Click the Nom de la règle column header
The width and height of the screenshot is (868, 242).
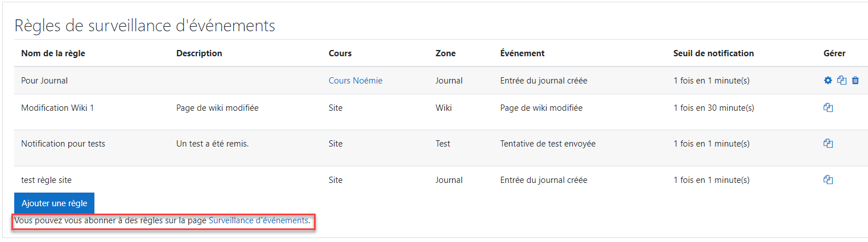(x=53, y=53)
